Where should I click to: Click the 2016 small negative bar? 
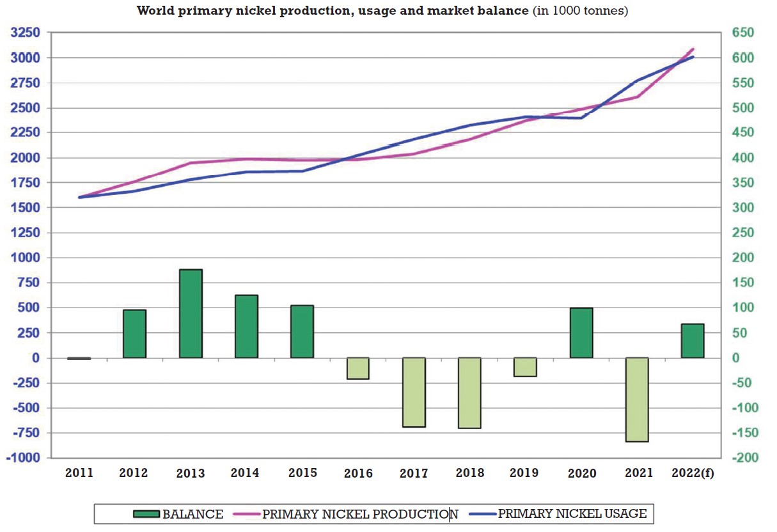click(358, 369)
